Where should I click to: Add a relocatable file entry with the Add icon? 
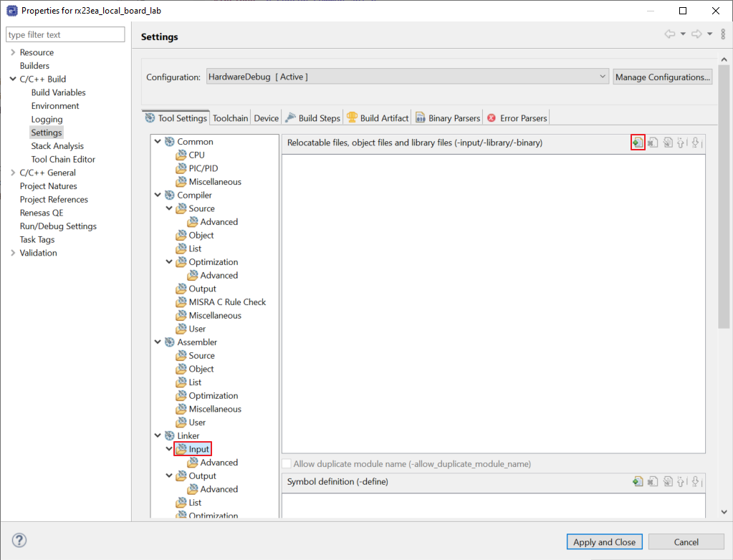tap(638, 143)
